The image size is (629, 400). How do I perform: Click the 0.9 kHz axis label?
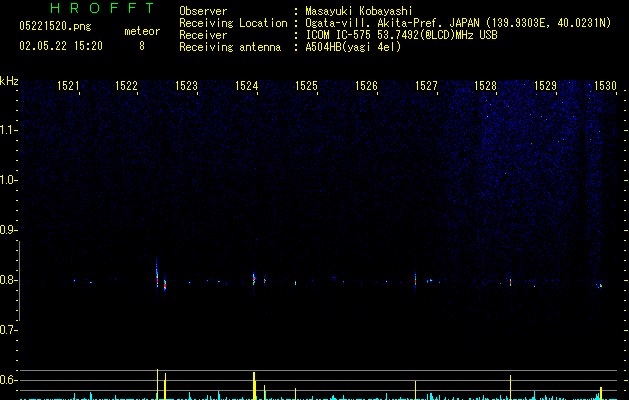(x=8, y=230)
